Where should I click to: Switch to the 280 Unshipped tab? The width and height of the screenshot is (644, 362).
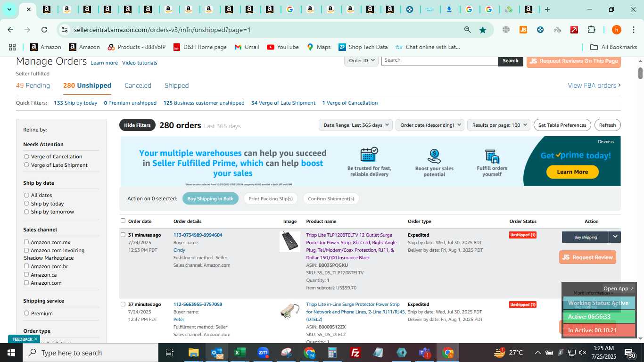[87, 85]
